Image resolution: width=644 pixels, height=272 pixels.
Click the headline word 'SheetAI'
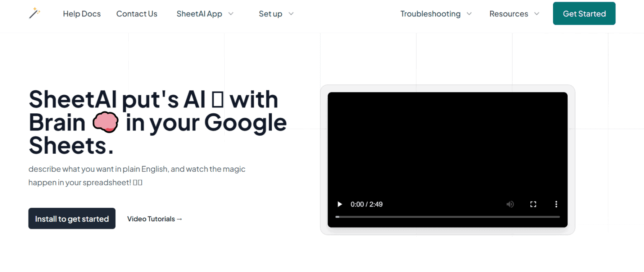73,100
